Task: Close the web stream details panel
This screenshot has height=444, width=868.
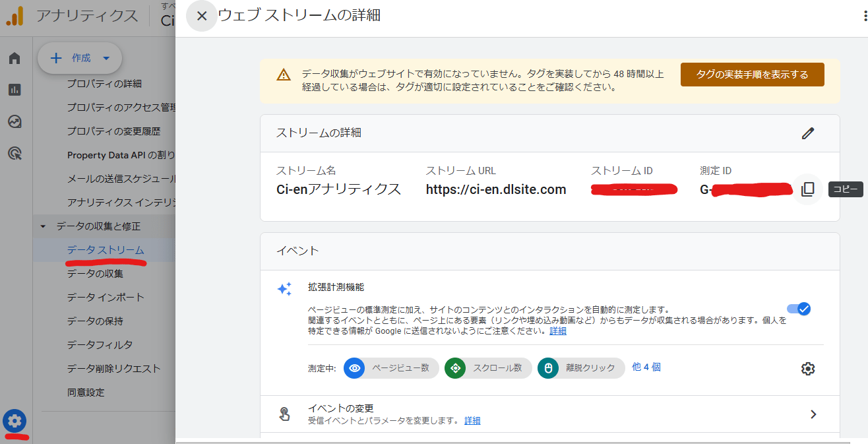Action: coord(202,16)
